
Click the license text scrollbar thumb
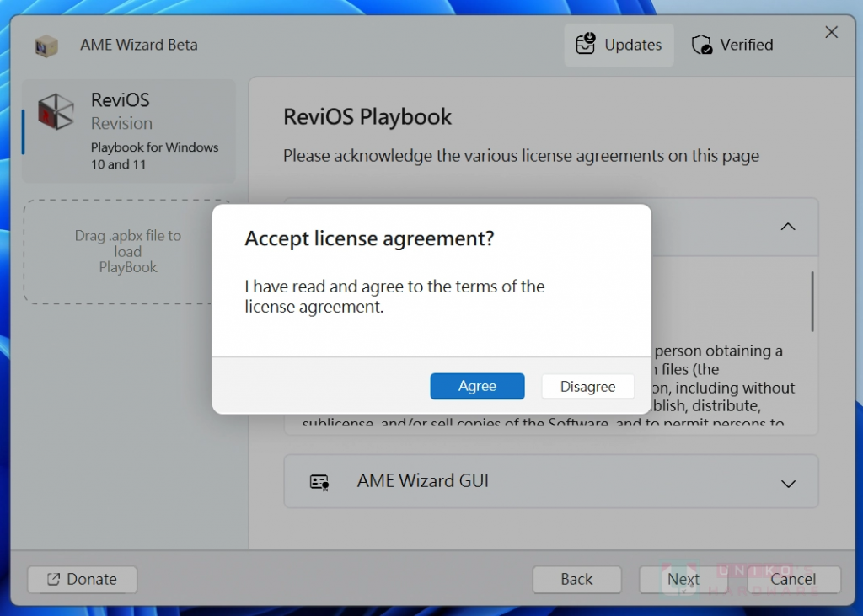tap(812, 301)
